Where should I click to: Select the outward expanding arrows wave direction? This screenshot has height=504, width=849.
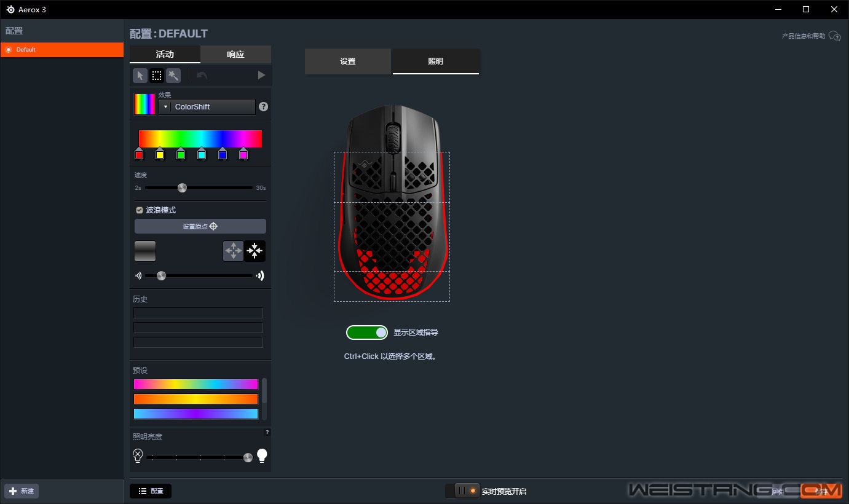(x=233, y=251)
